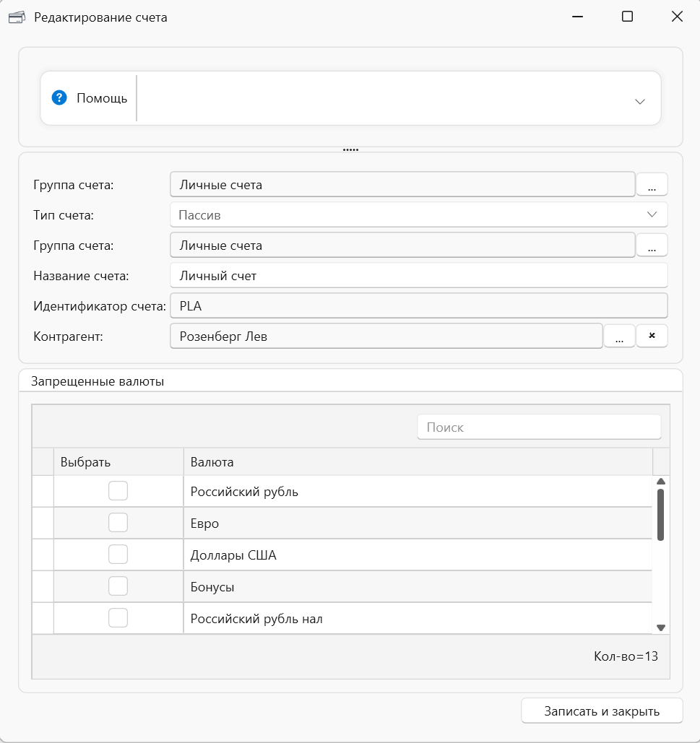The image size is (700, 743).
Task: Click the Кол-во=13 count label
Action: point(626,656)
